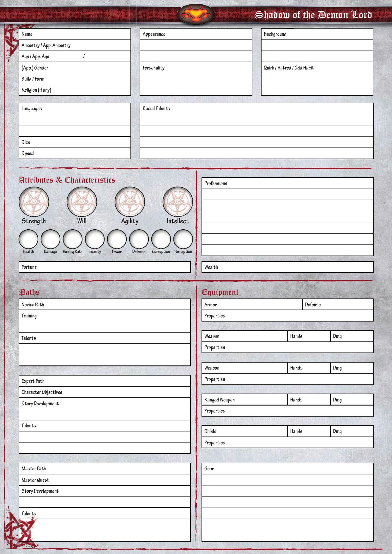This screenshot has height=554, width=392.
Task: Click the Agility pentagram circle
Action: click(130, 202)
